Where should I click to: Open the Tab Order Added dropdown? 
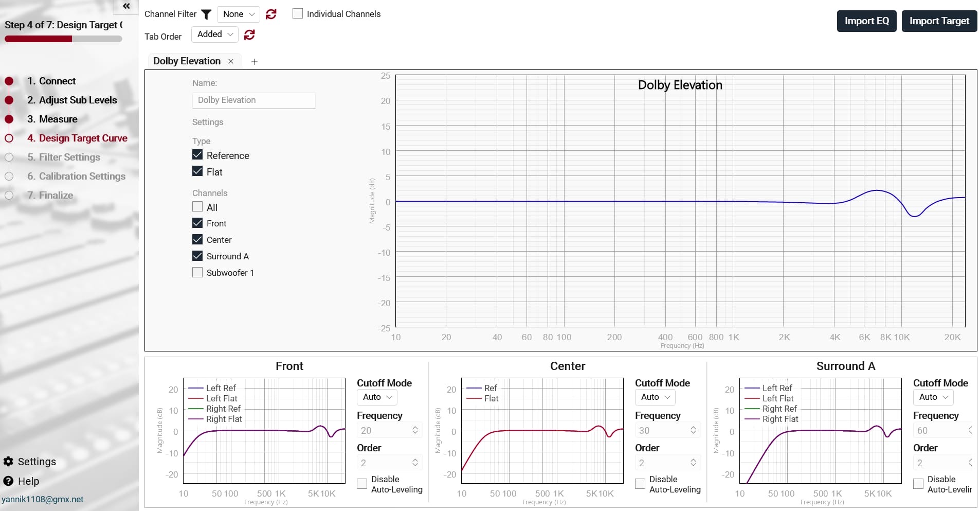click(215, 34)
